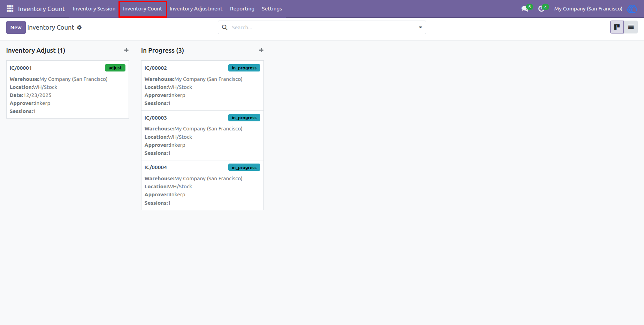Switch to kanban view
This screenshot has height=325, width=644.
coord(617,27)
